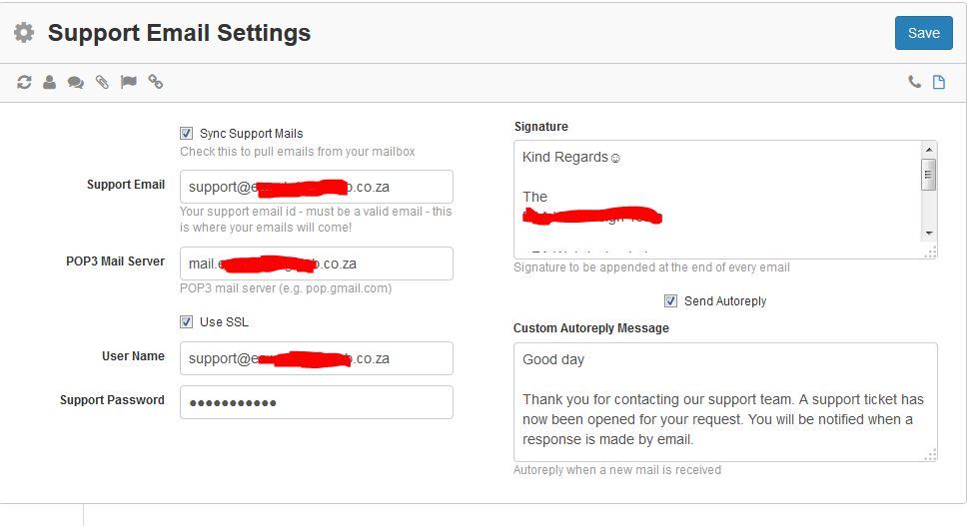Focus the POP3 Mail Server field
Viewport: 980px width, 526px height.
pos(317,263)
